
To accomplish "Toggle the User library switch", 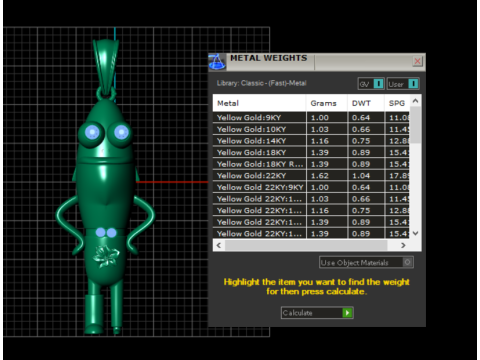I will pos(403,84).
